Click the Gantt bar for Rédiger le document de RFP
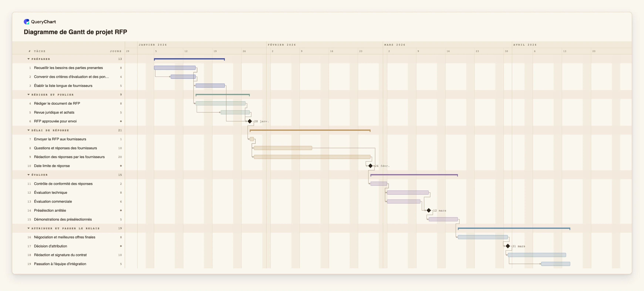Screen dimensions: 644x291 (x=220, y=104)
